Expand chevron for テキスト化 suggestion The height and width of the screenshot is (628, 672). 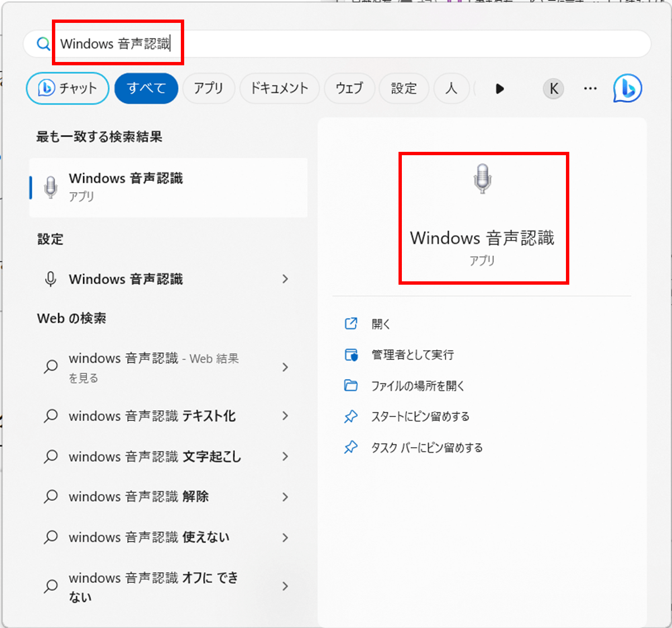[x=285, y=415]
